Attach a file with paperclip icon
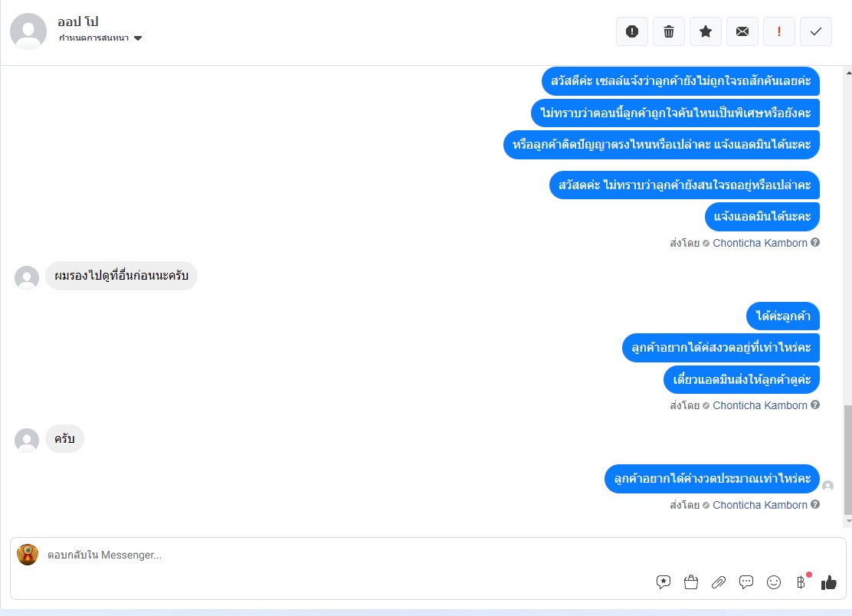 coord(719,582)
